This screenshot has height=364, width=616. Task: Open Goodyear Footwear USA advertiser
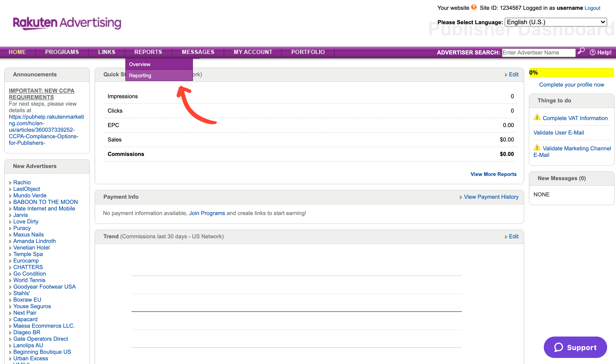(44, 286)
